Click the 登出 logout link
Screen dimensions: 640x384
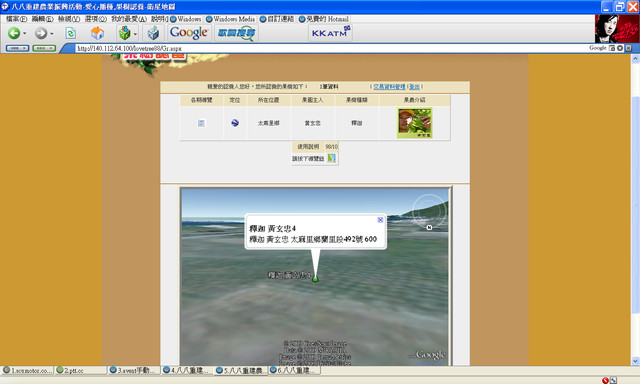pyautogui.click(x=414, y=87)
